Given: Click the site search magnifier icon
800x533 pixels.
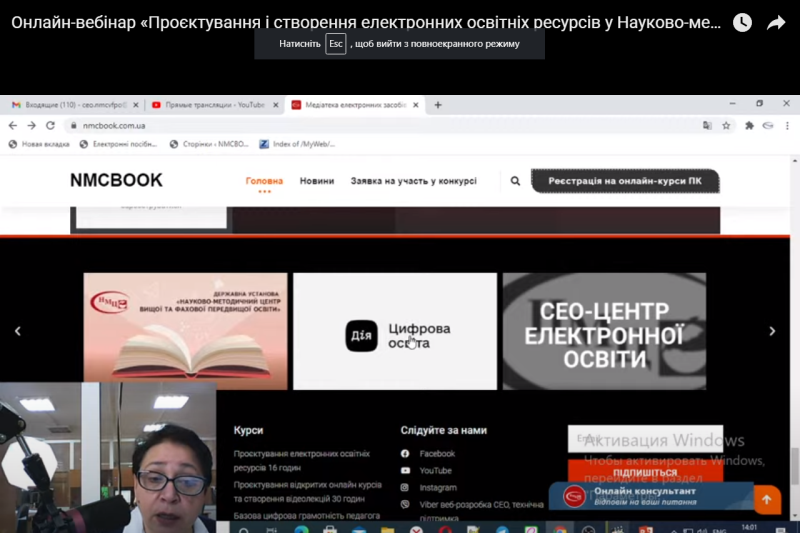Looking at the screenshot, I should coord(515,181).
